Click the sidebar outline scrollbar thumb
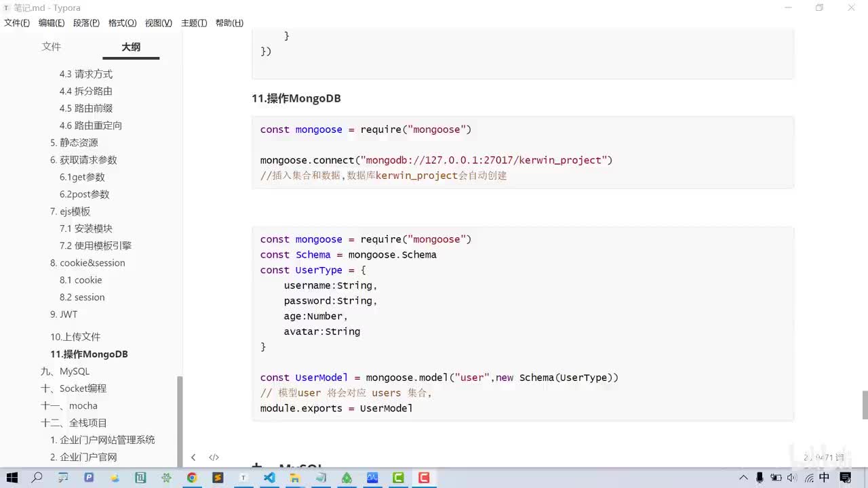 pos(180,421)
